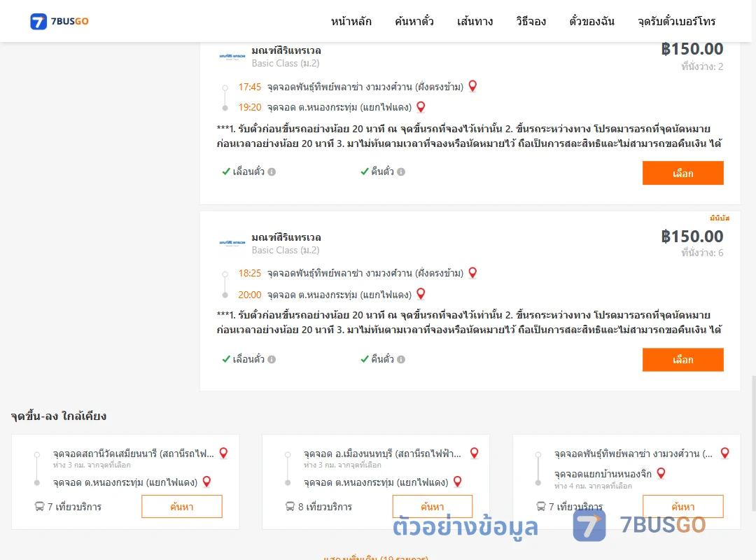
Task: Open the เส้นทาง menu item
Action: (x=475, y=21)
